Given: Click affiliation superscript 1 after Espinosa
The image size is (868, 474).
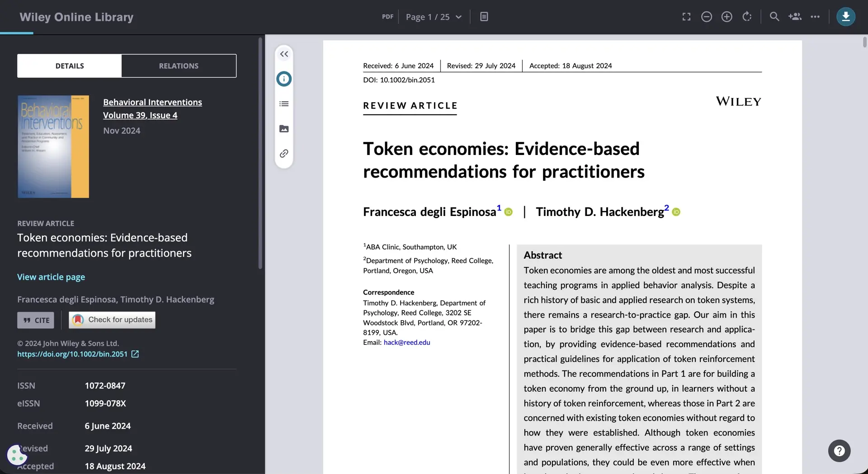Looking at the screenshot, I should (499, 208).
